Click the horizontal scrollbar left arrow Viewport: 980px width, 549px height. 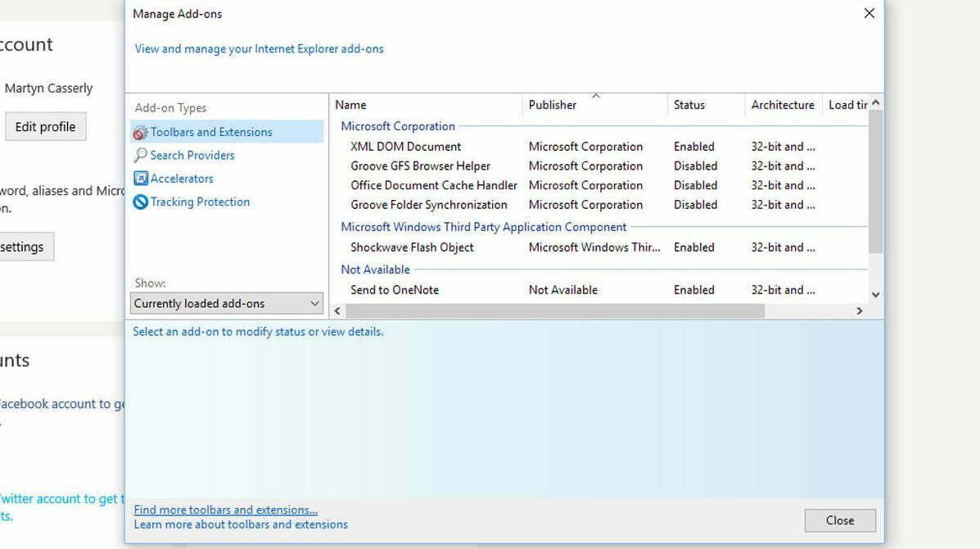337,311
